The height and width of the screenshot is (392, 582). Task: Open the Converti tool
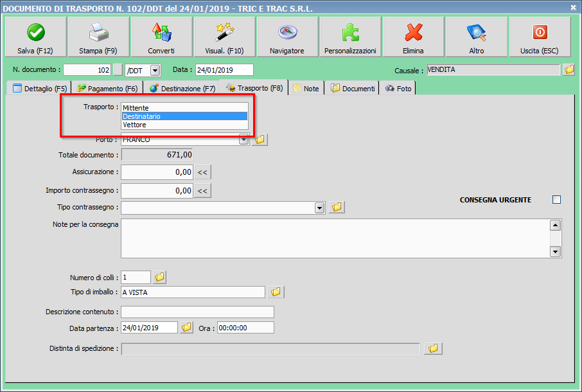click(161, 37)
